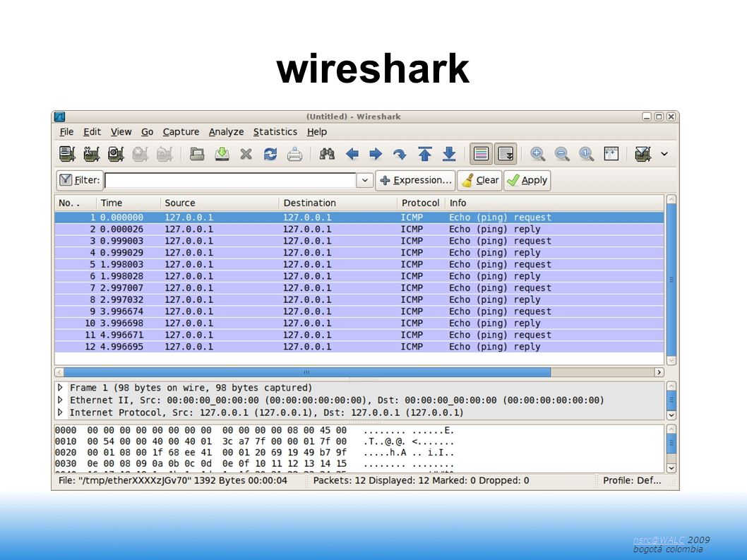Click the Expression... button

pyautogui.click(x=415, y=180)
